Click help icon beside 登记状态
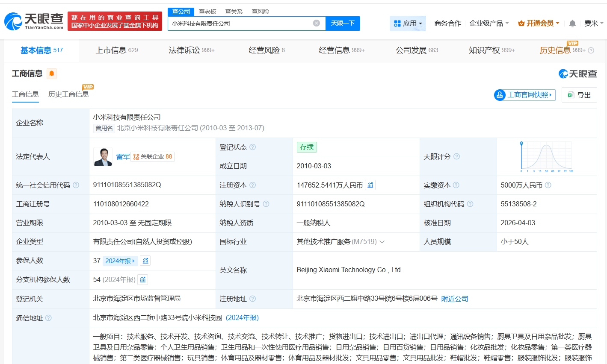The width and height of the screenshot is (607, 364). (252, 147)
